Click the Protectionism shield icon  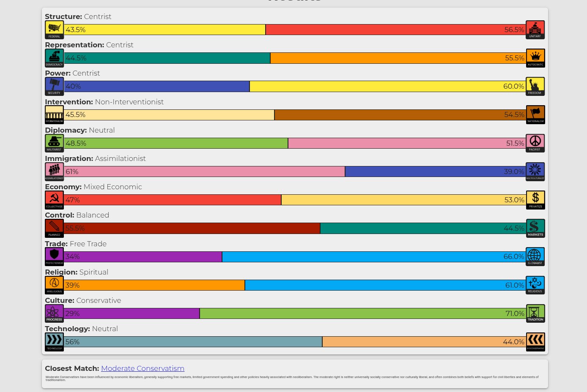[54, 256]
